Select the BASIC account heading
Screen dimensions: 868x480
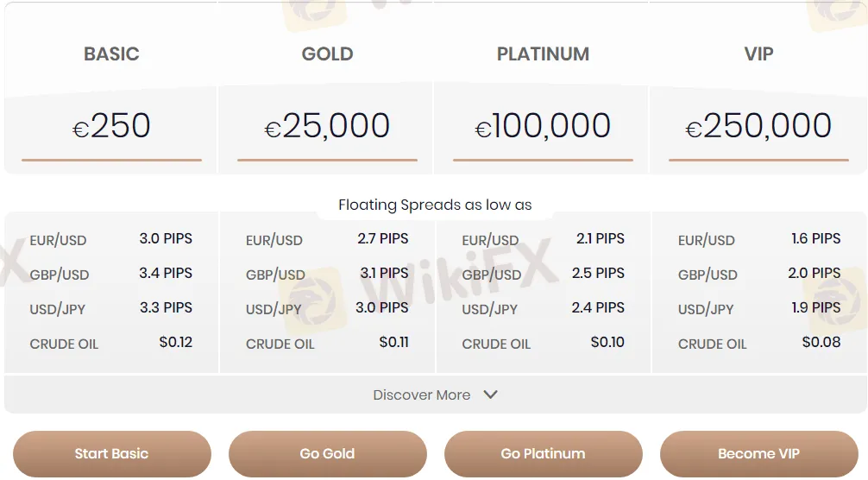[x=112, y=54]
